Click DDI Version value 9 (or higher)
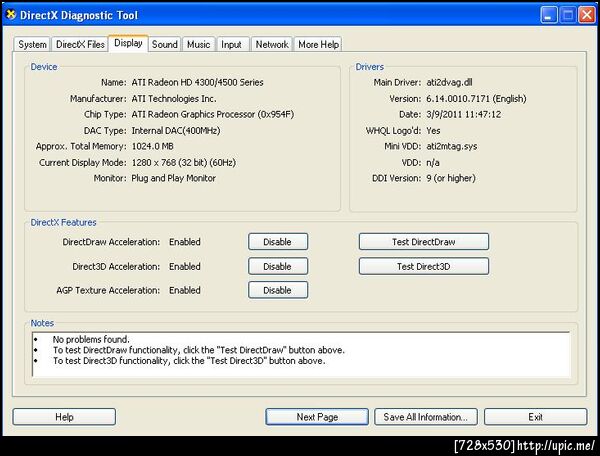Screen dimensions: 600x456 pos(451,178)
